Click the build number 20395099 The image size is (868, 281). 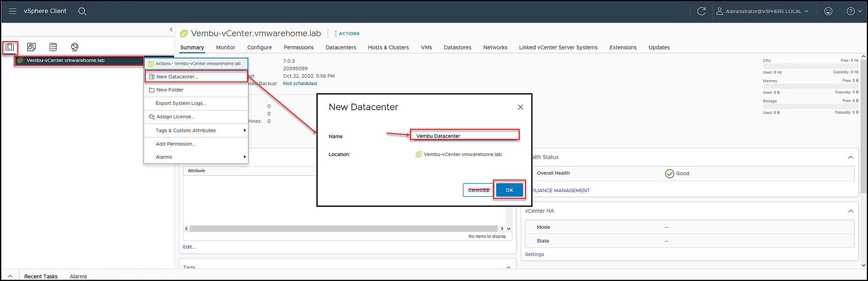[295, 69]
